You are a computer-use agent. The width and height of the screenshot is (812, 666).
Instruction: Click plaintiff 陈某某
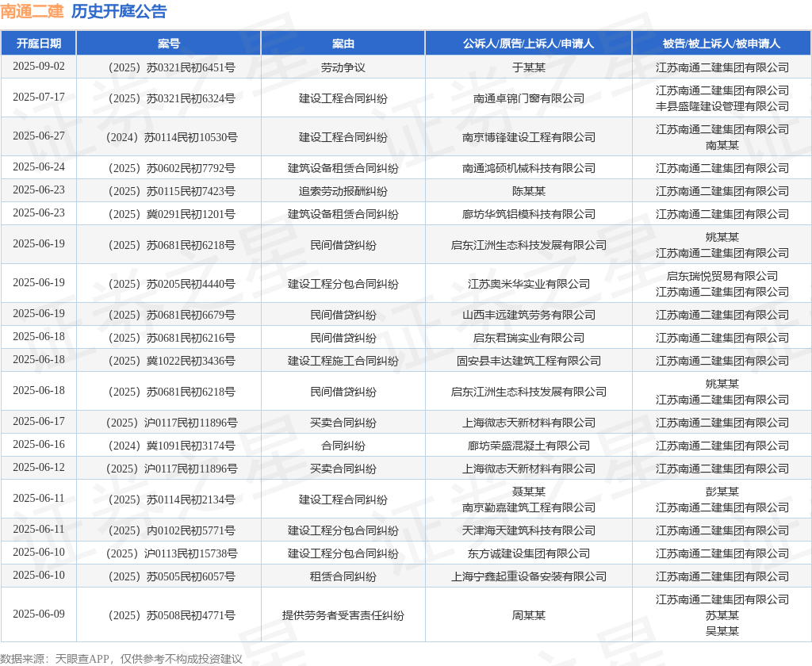click(529, 191)
